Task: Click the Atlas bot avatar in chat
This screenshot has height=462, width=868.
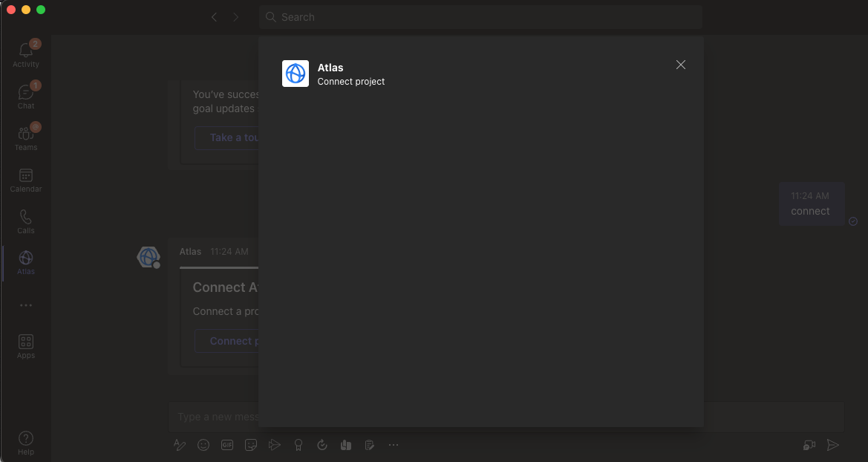Action: click(149, 257)
